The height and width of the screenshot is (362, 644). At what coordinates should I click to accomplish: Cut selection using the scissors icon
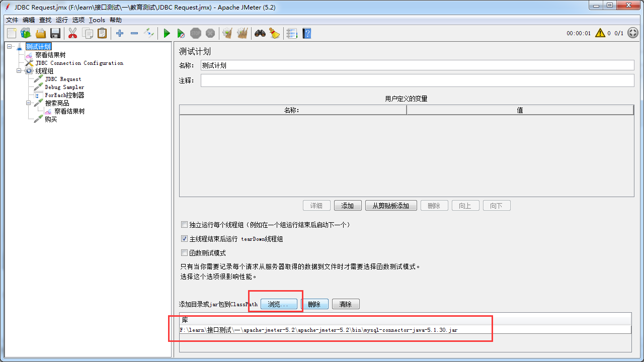72,33
